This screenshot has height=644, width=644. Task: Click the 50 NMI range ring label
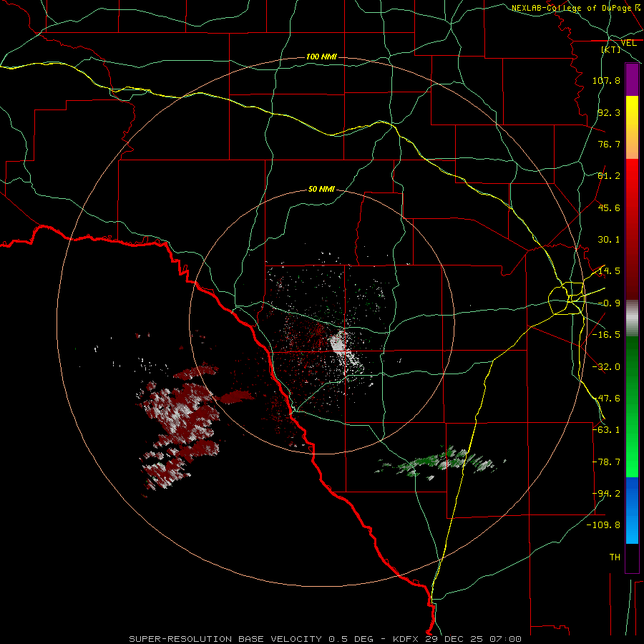[321, 189]
